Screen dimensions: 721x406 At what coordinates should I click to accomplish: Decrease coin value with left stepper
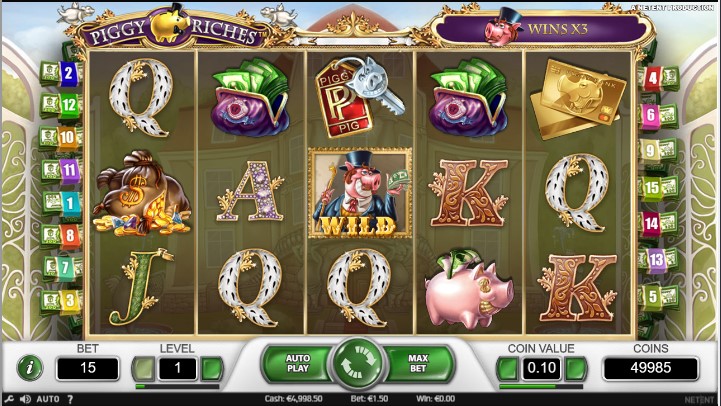(508, 368)
